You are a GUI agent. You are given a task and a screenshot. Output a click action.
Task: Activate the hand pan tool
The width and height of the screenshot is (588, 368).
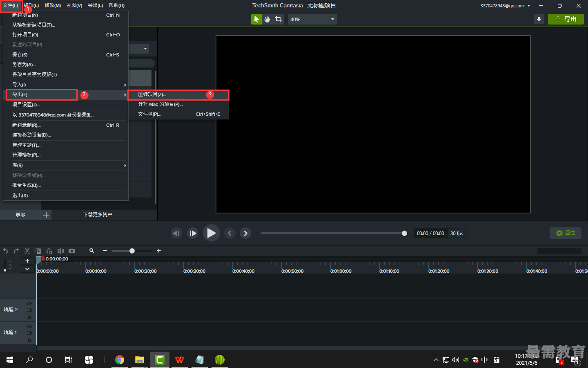click(x=267, y=19)
